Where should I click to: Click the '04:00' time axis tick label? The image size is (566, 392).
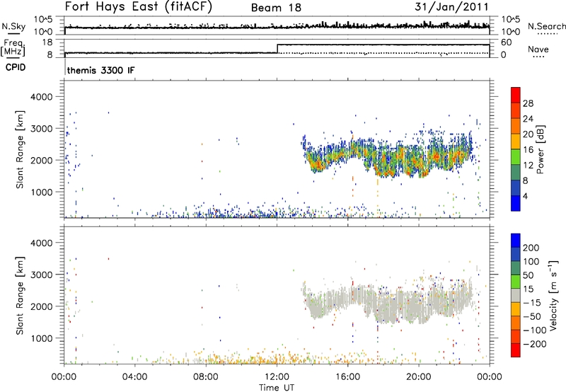tap(135, 377)
